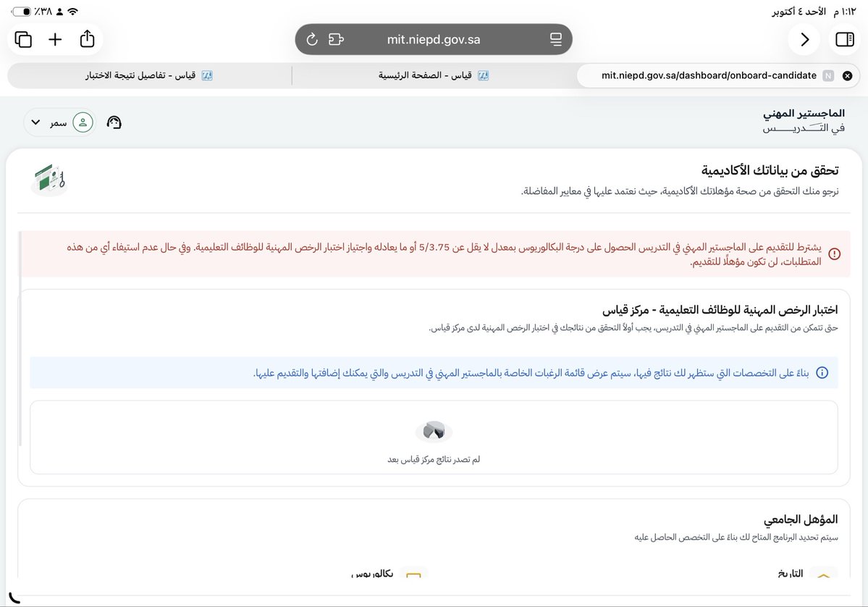Click the user avatar icon beside سمر

click(83, 122)
